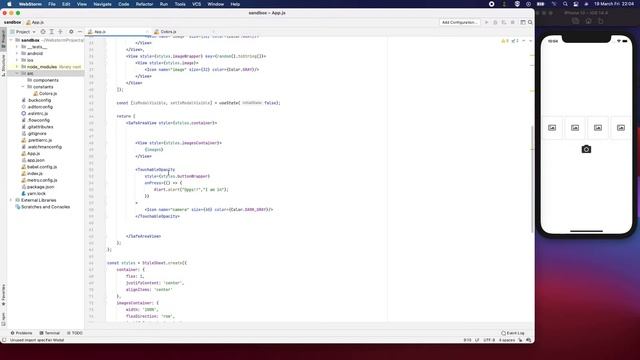Open the Terminal tool window
The height and width of the screenshot is (360, 640).
coord(49,333)
